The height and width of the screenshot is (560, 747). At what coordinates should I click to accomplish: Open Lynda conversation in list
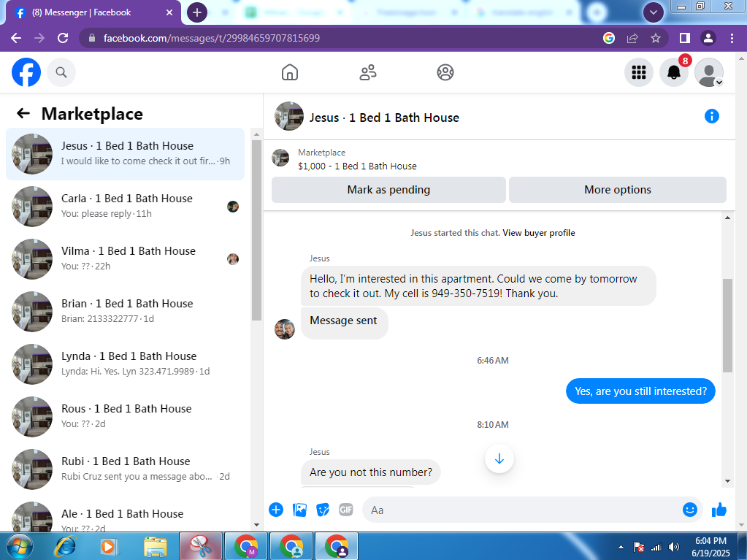[x=126, y=364]
